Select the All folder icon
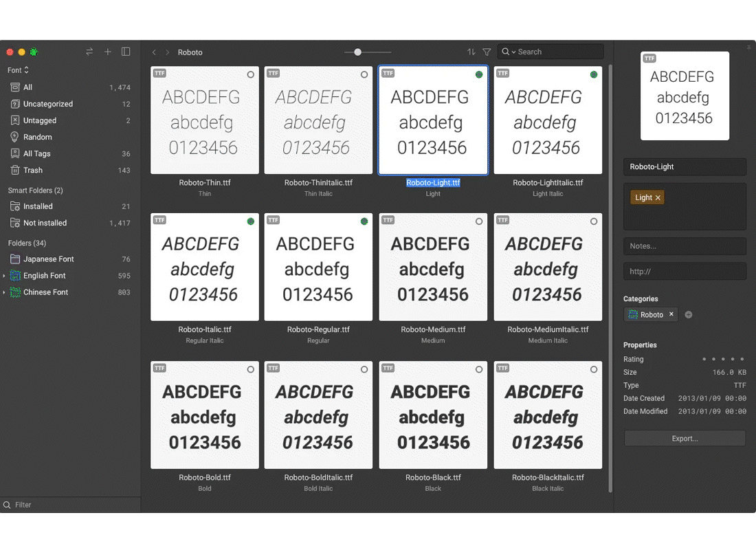756x557 pixels. point(15,87)
